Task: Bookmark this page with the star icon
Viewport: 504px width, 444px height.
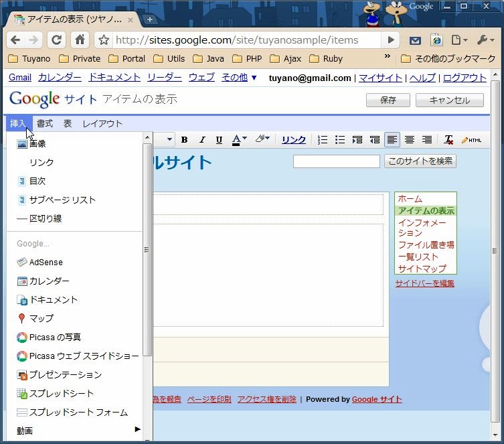Action: click(x=104, y=40)
